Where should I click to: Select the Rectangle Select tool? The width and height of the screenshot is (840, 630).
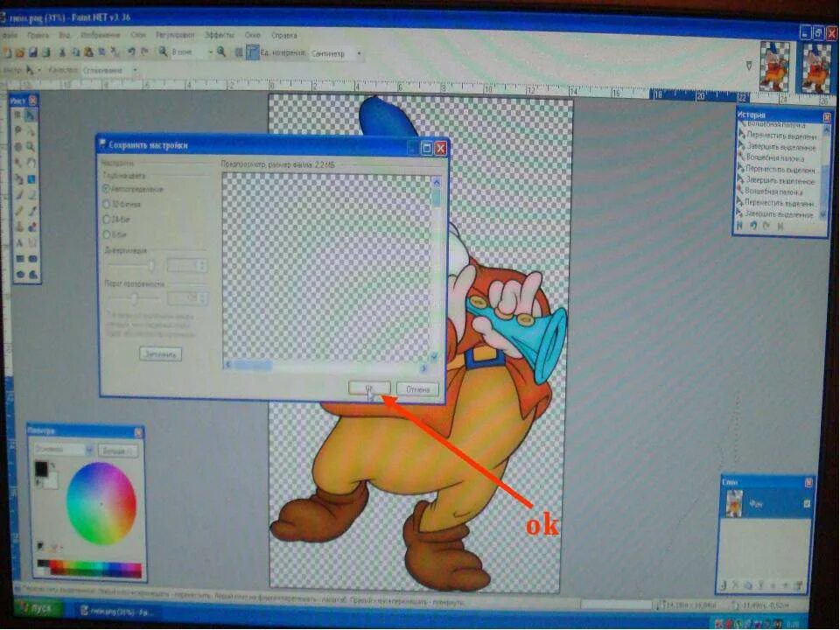[17, 115]
